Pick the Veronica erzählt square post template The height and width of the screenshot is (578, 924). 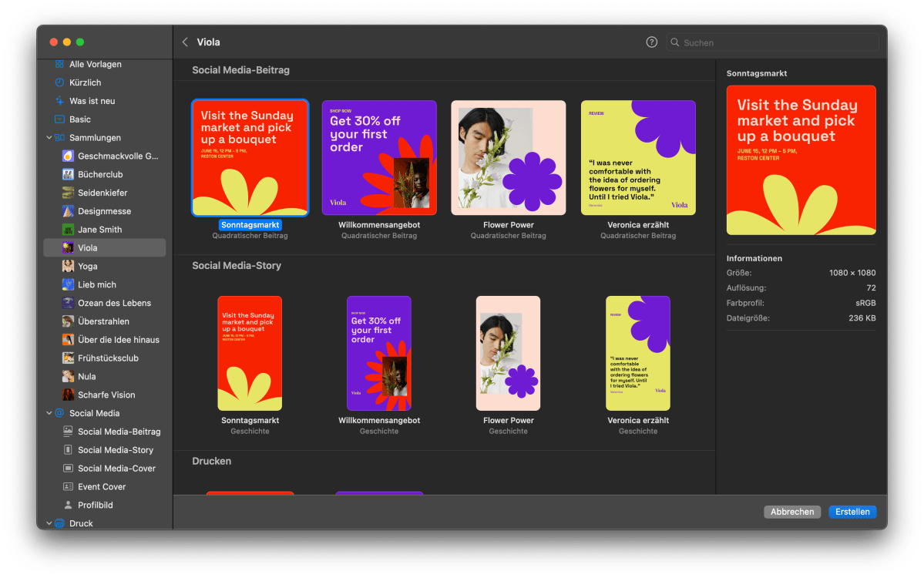(x=638, y=158)
